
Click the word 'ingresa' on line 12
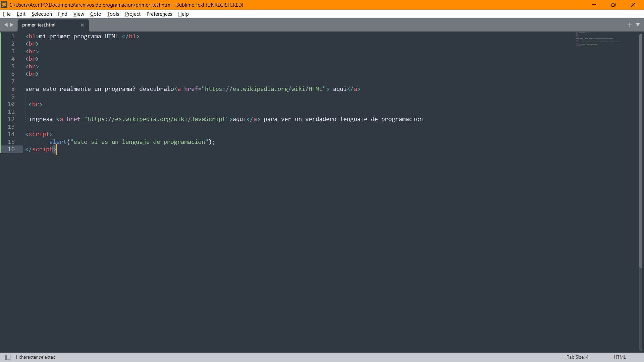41,119
